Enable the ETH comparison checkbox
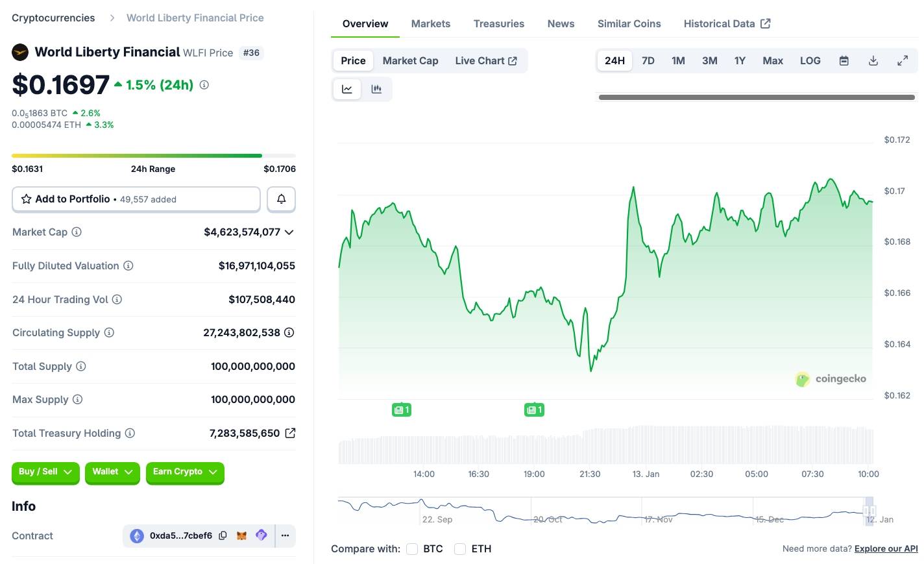This screenshot has width=924, height=564. [460, 549]
